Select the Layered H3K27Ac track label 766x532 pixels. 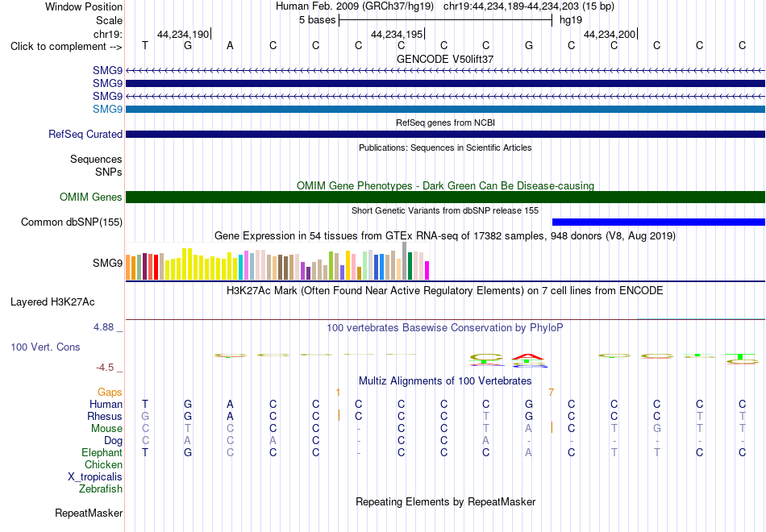pyautogui.click(x=52, y=302)
